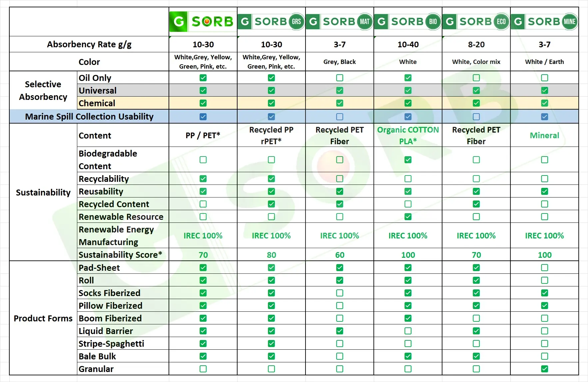The height and width of the screenshot is (382, 588).
Task: Select the yellow Chemical row label
Action: 97,103
